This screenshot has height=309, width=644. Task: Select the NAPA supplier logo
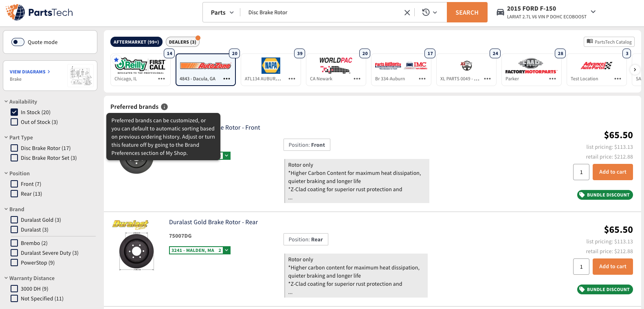271,65
